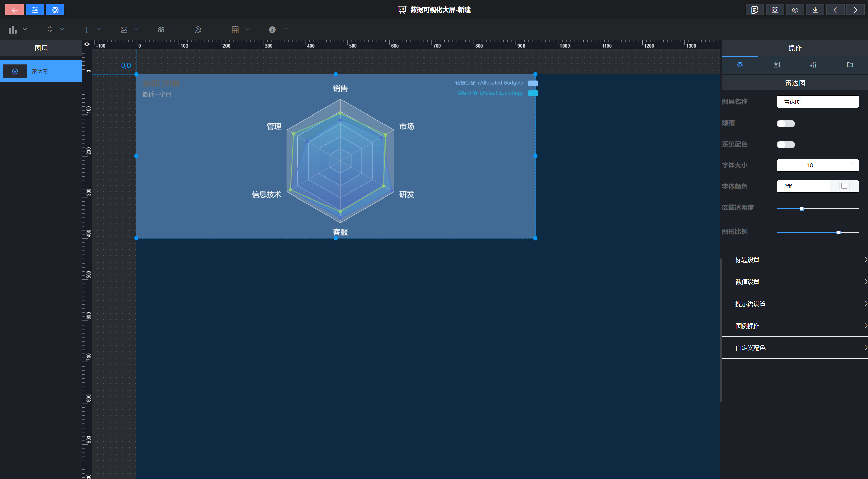The image size is (868, 479).
Task: Increase font size with up stepper
Action: point(852,163)
